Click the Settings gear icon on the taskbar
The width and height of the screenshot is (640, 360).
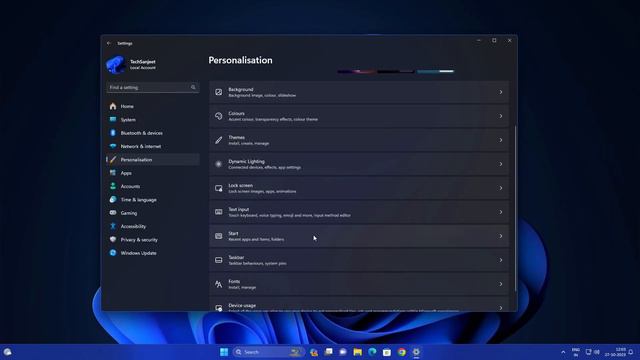pyautogui.click(x=416, y=352)
